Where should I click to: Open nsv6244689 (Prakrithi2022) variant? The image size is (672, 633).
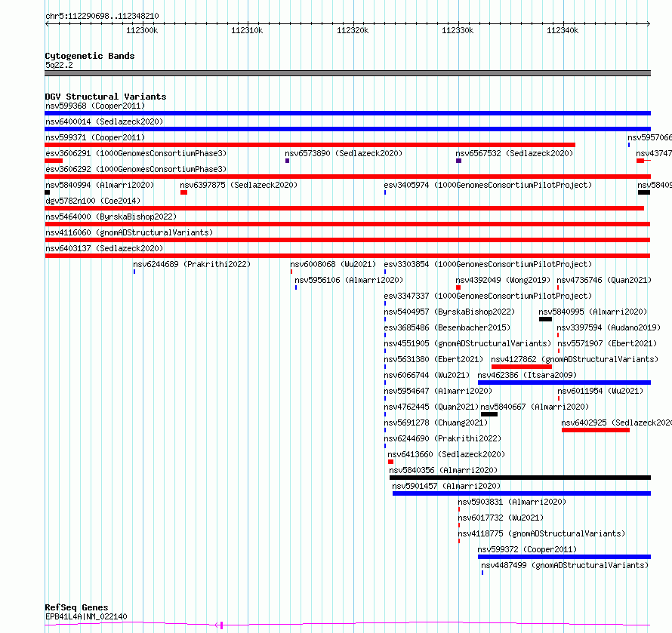coord(192,264)
